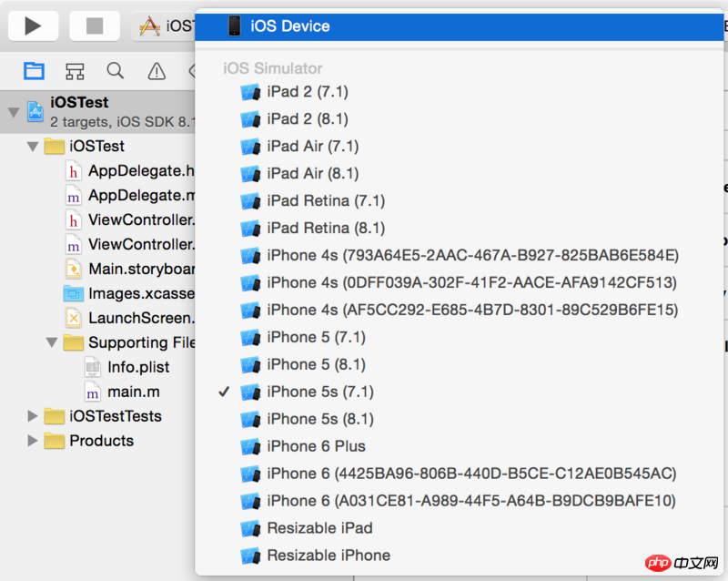Screen dimensions: 728x581
Task: Open AppDelegate.m file
Action: point(129,196)
